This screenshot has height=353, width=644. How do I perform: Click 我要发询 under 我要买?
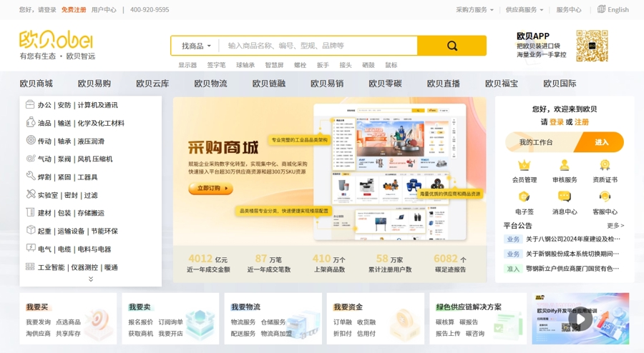38,322
